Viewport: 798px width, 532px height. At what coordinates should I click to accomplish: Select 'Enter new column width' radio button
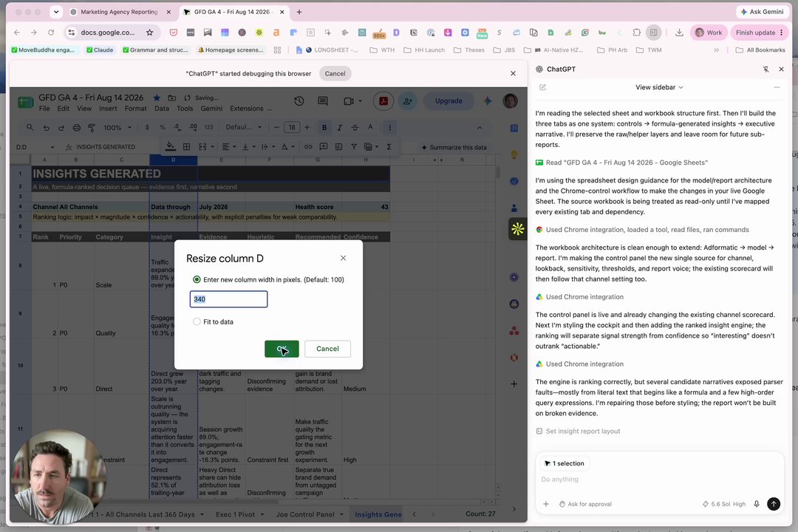[197, 279]
